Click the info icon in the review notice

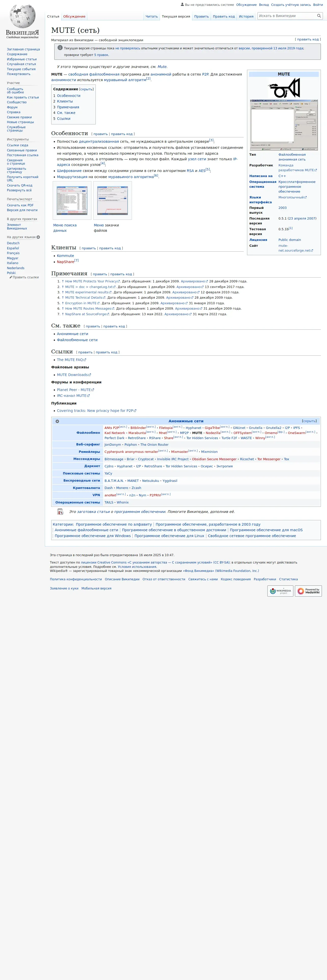pyautogui.click(x=60, y=48)
